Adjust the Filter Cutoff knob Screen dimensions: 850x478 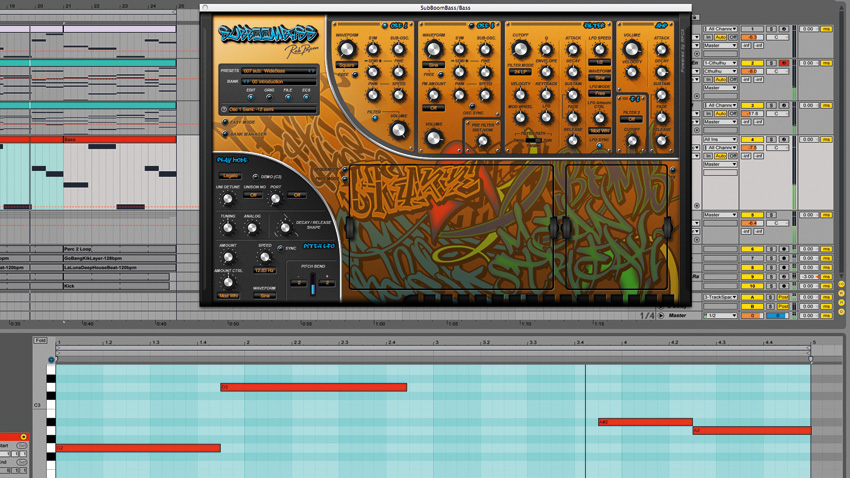pyautogui.click(x=520, y=49)
